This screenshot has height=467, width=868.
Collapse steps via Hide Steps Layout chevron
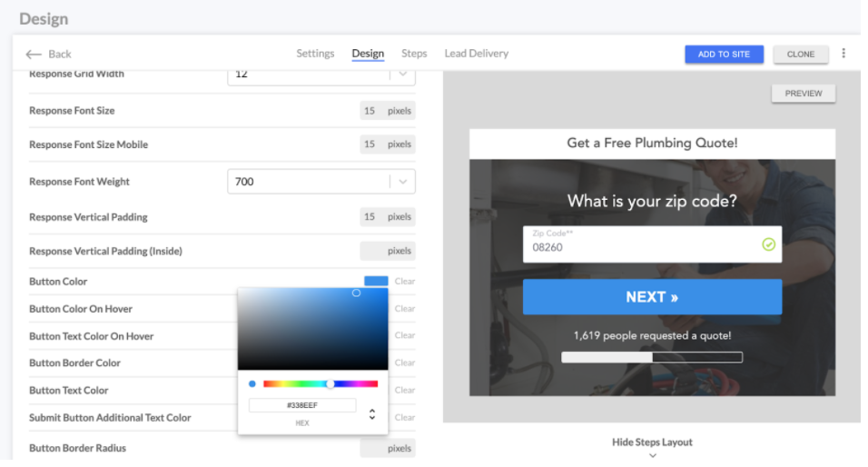(652, 455)
